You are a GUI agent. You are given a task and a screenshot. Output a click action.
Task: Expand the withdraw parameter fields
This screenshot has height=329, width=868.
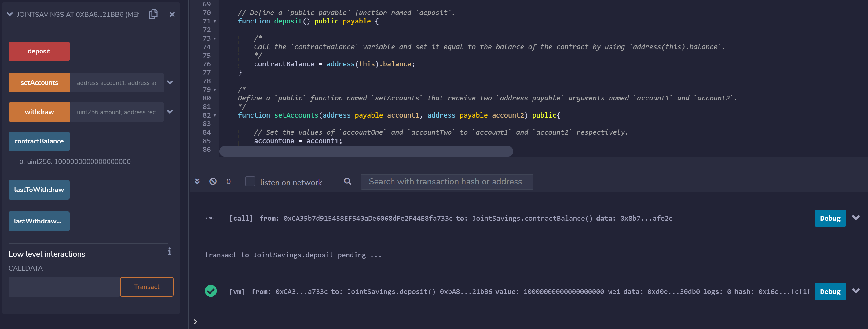(170, 112)
